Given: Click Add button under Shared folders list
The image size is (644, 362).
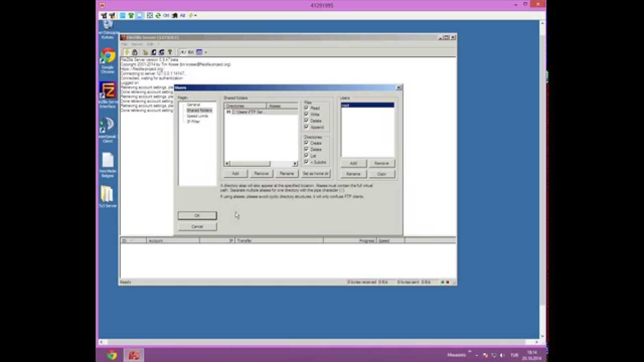Looking at the screenshot, I should [235, 173].
